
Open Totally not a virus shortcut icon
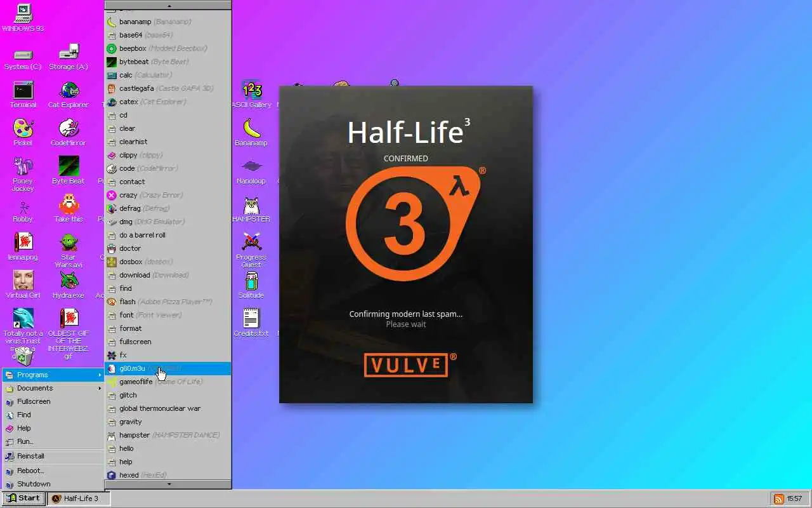point(23,331)
